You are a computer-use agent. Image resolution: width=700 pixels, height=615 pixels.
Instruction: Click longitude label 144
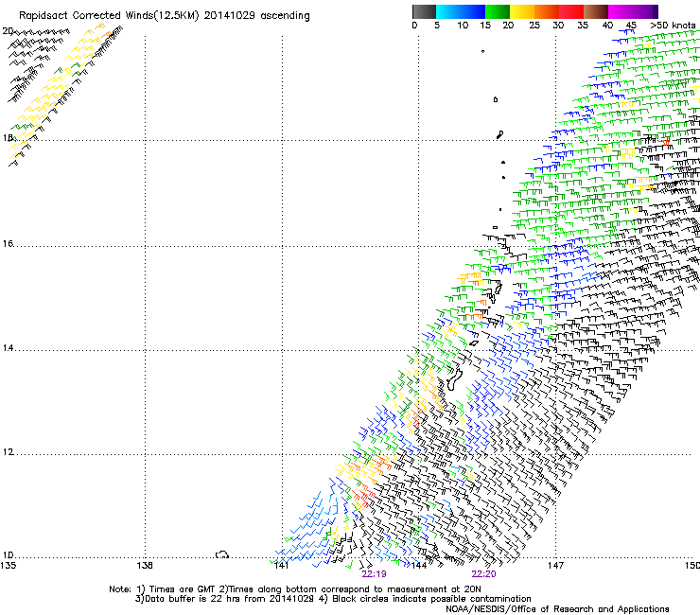(x=418, y=566)
